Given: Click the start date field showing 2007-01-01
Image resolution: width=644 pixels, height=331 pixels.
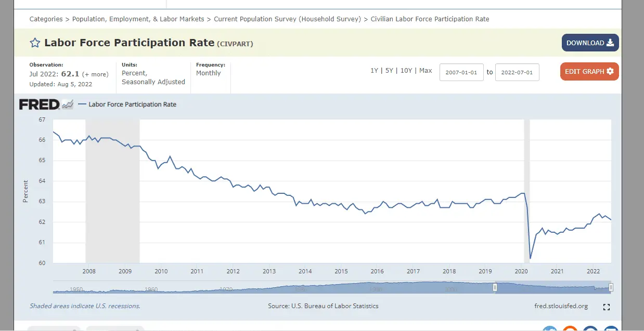Looking at the screenshot, I should click(x=461, y=73).
